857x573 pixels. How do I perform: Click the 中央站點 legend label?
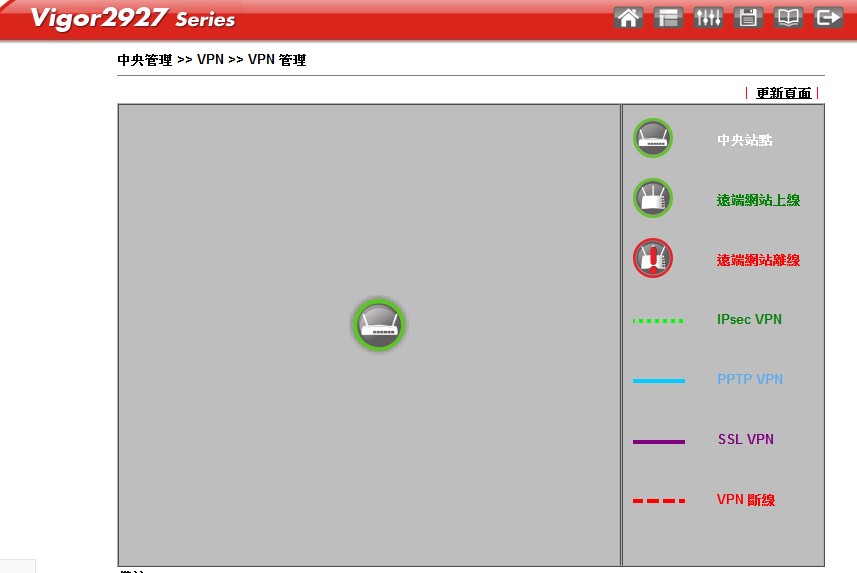[744, 140]
